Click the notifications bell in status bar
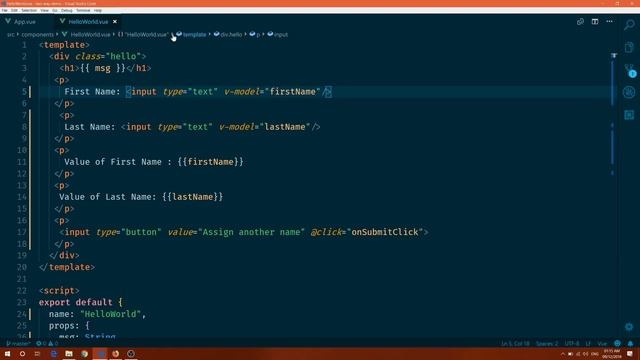The image size is (640, 360). coord(631,344)
